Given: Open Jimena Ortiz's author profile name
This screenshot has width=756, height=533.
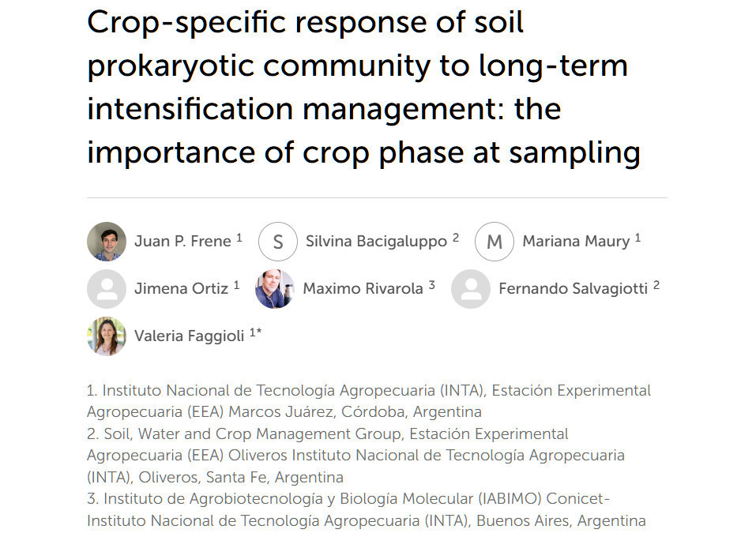Looking at the screenshot, I should 181,289.
